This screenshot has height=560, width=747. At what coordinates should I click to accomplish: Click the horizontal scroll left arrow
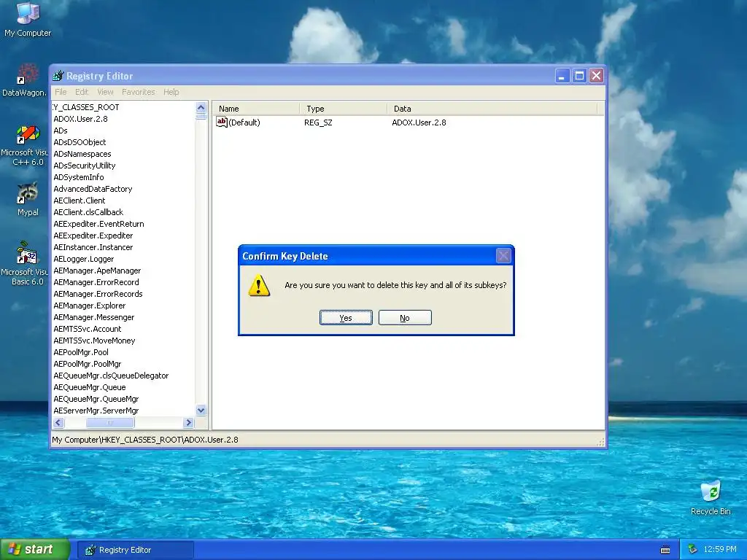(58, 422)
